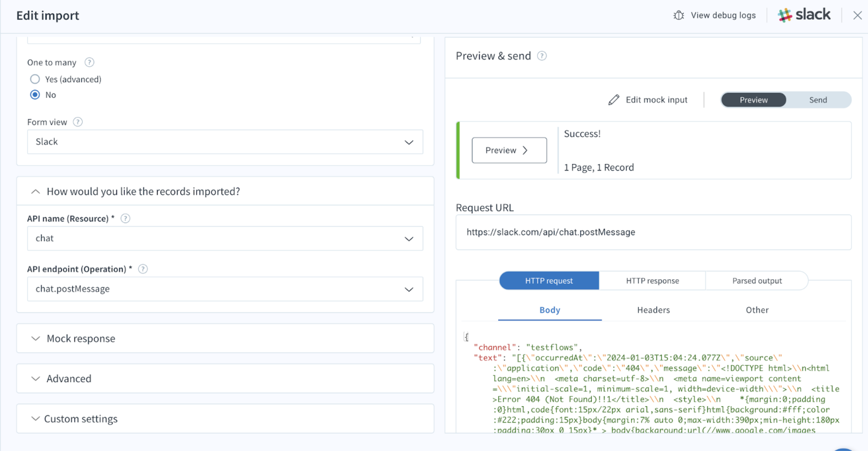Switch to the HTTP response tab
868x451 pixels.
652,280
